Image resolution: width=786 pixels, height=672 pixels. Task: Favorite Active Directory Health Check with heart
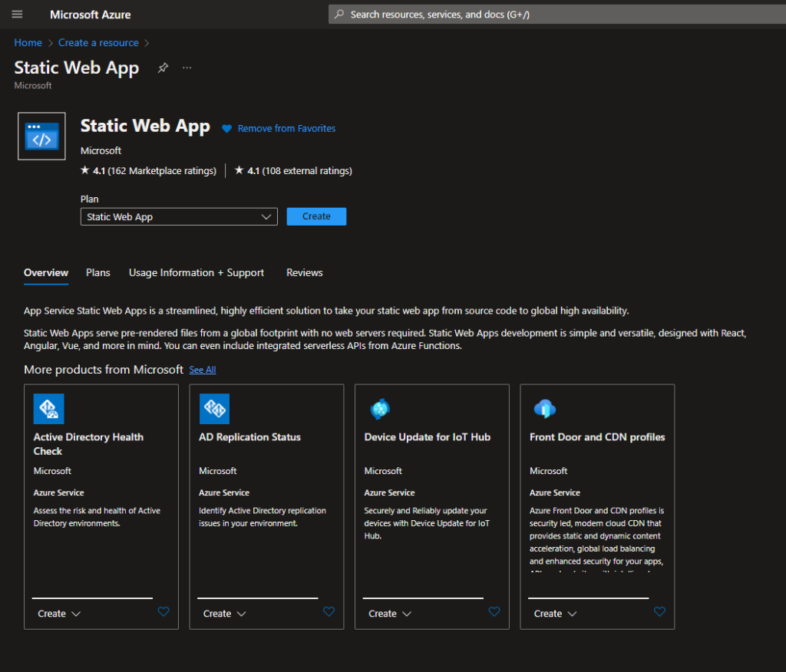(x=163, y=611)
